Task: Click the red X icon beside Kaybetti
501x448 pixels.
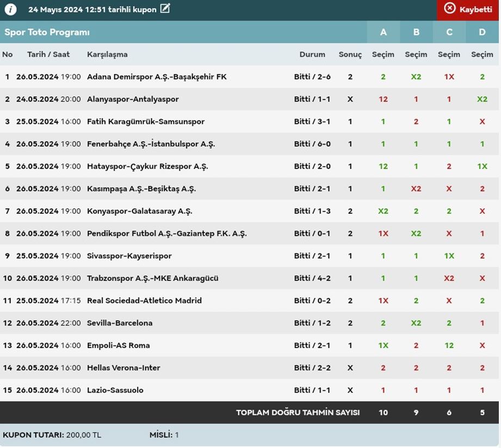Action: (450, 9)
